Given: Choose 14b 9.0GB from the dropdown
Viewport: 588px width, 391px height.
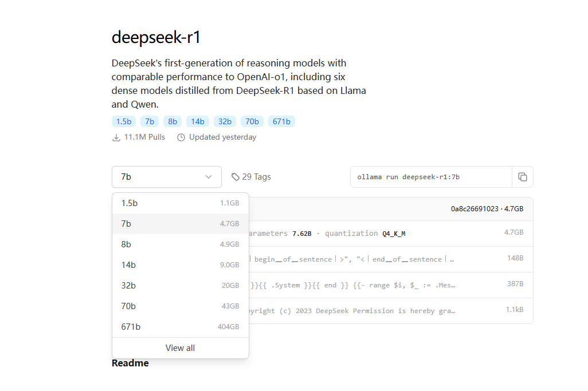Looking at the screenshot, I should coord(181,265).
